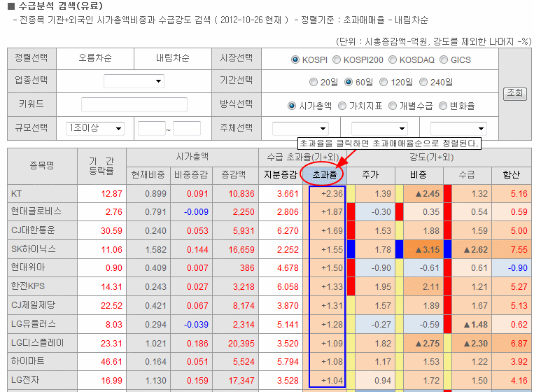Choose the GICS market option
The height and width of the screenshot is (392, 534).
pos(444,60)
